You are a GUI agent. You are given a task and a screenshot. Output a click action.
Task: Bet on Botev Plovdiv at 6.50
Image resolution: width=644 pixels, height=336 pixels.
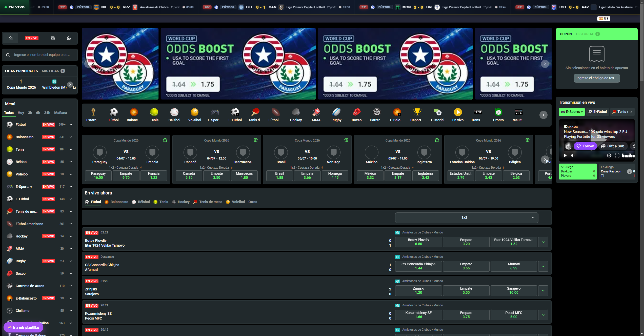point(418,242)
